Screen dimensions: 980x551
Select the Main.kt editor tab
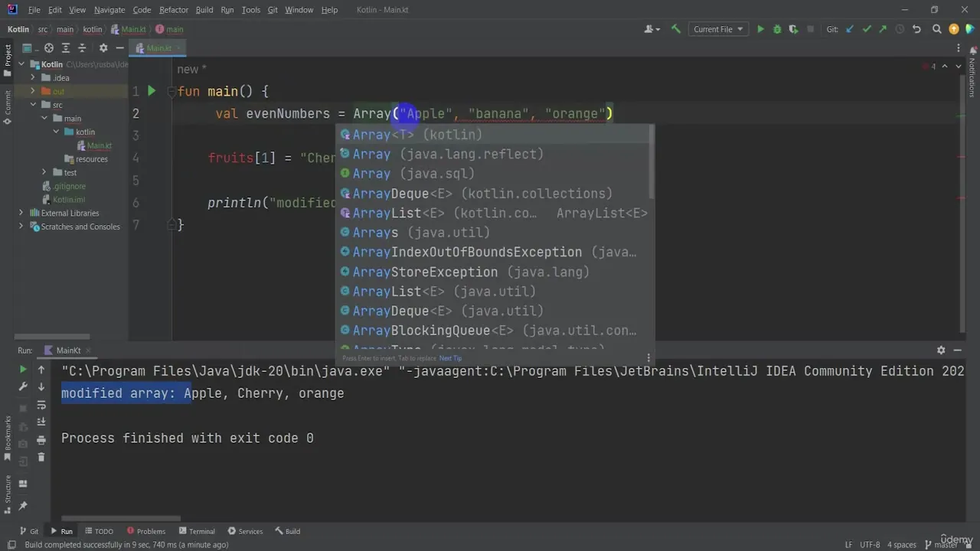click(159, 48)
